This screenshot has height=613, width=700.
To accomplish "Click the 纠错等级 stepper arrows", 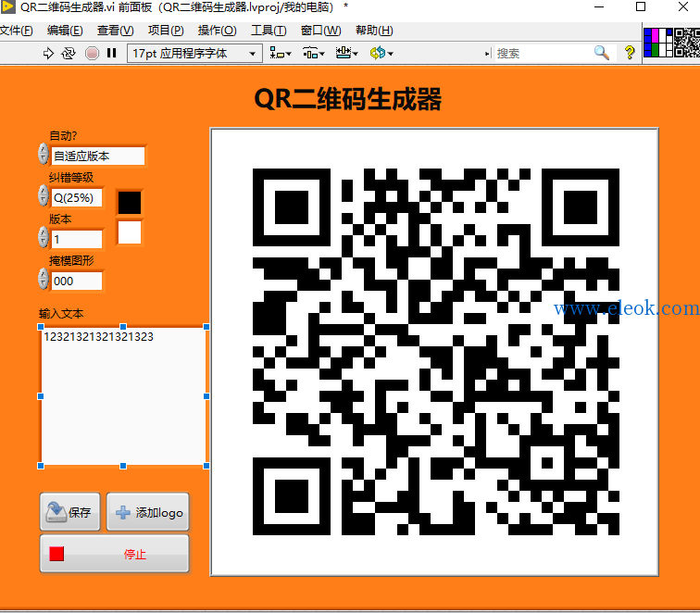I will click(43, 195).
